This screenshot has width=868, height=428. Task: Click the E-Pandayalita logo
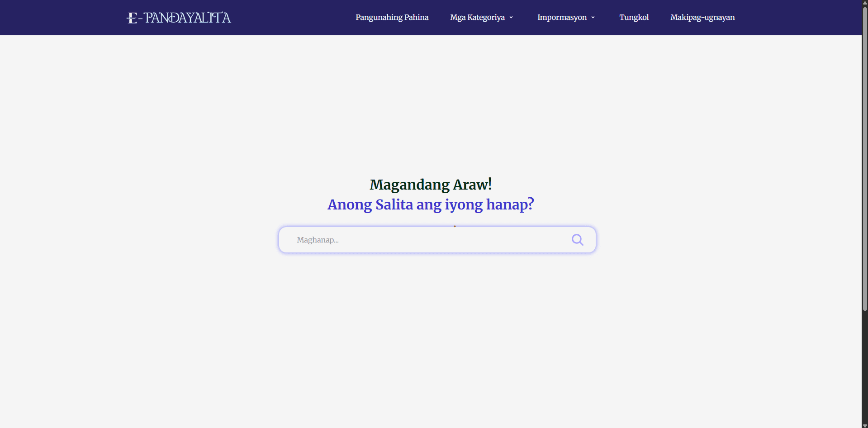point(179,18)
